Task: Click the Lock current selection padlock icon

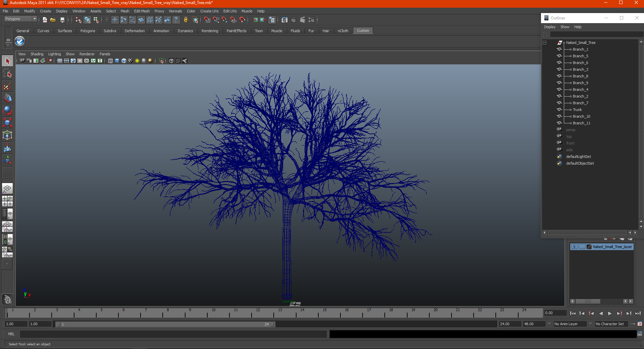Action: tap(185, 20)
